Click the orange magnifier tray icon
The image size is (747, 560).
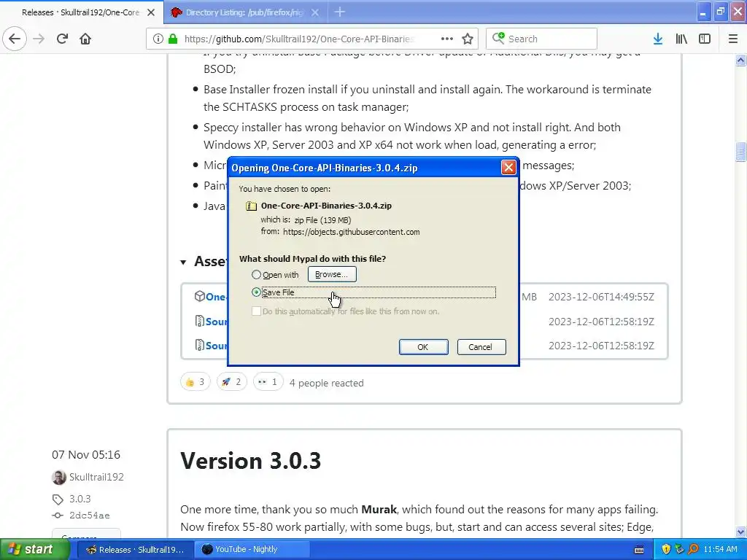pos(693,549)
